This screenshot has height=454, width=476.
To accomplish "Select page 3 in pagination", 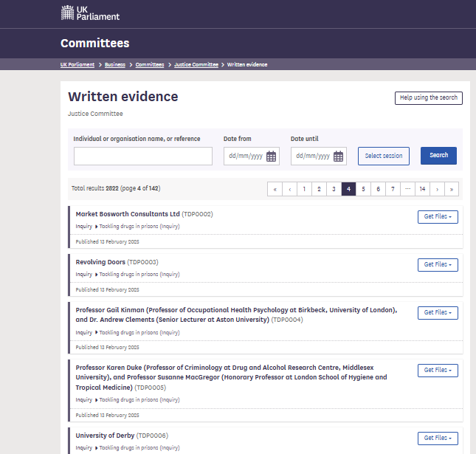I will pyautogui.click(x=334, y=189).
